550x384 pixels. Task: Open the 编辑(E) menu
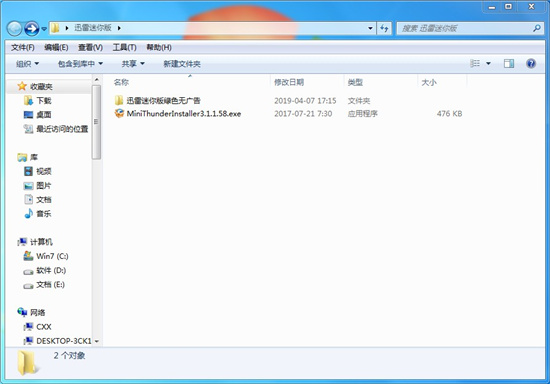pyautogui.click(x=56, y=47)
